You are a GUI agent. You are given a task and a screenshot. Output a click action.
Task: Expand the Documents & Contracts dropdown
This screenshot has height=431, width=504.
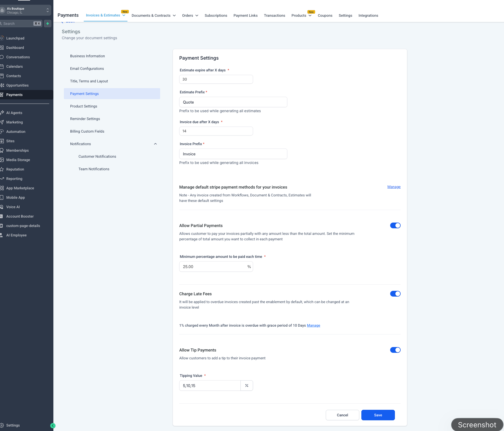point(154,15)
